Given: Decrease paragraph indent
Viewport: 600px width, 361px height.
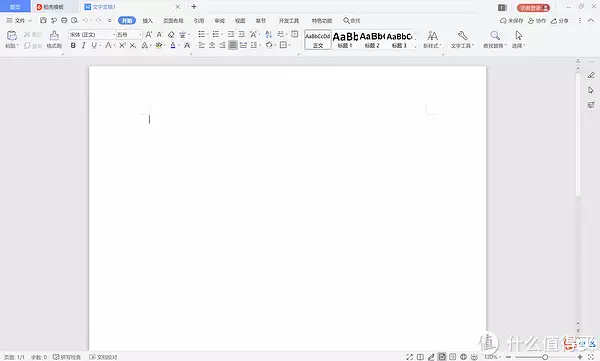Looking at the screenshot, I should pyautogui.click(x=231, y=34).
